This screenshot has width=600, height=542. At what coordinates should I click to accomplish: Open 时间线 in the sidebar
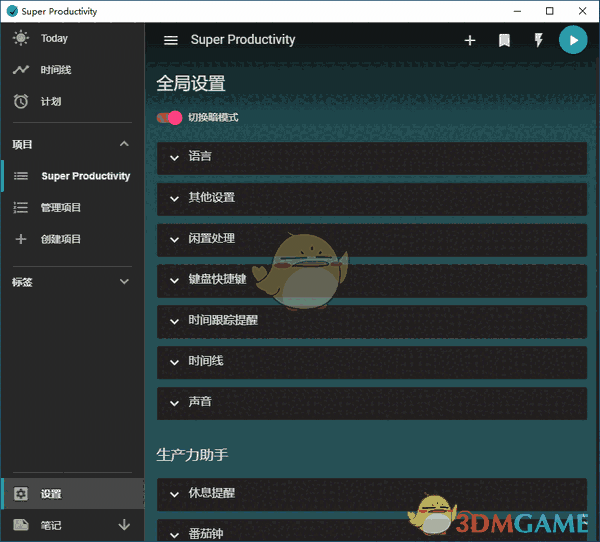[x=72, y=70]
